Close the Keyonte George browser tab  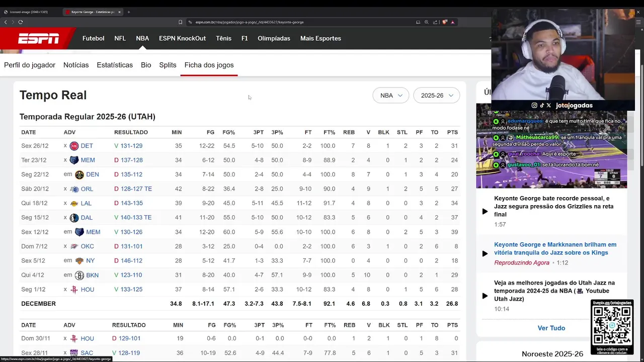[119, 12]
